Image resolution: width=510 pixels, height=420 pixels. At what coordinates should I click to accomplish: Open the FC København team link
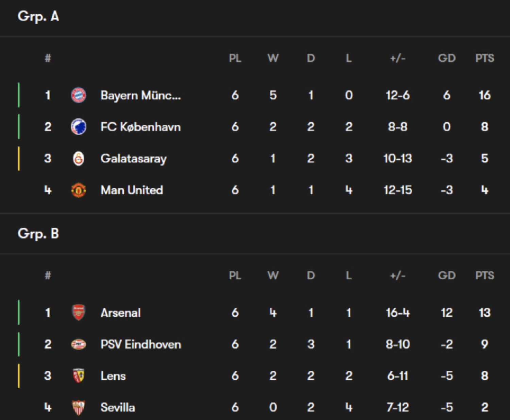141,127
